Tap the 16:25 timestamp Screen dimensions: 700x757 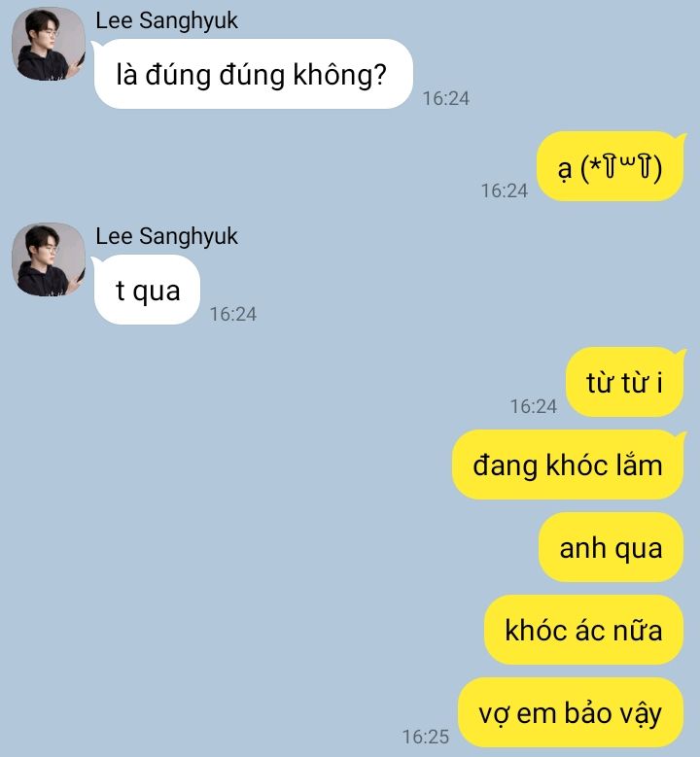[426, 737]
